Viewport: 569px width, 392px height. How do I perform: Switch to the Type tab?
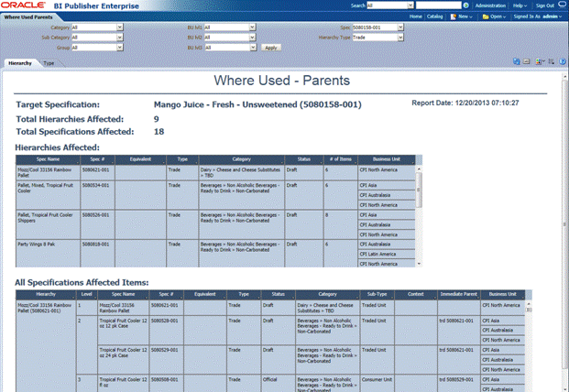49,63
